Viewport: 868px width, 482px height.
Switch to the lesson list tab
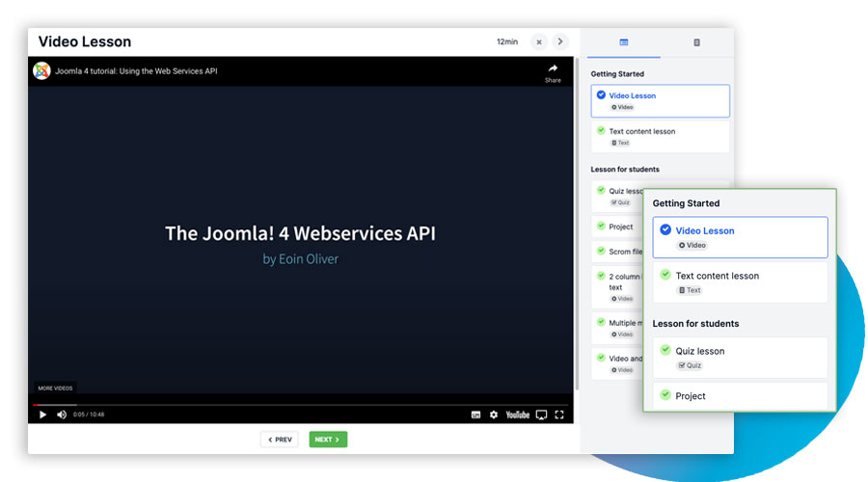tap(624, 42)
